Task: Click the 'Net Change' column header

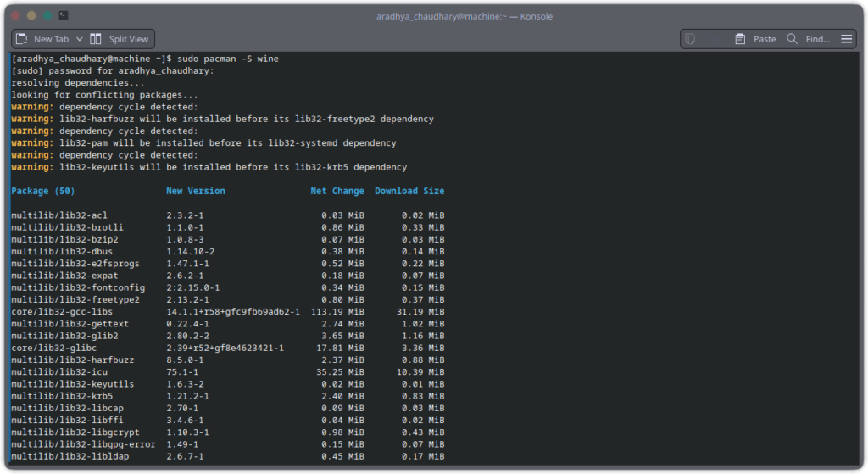Action: click(x=337, y=191)
